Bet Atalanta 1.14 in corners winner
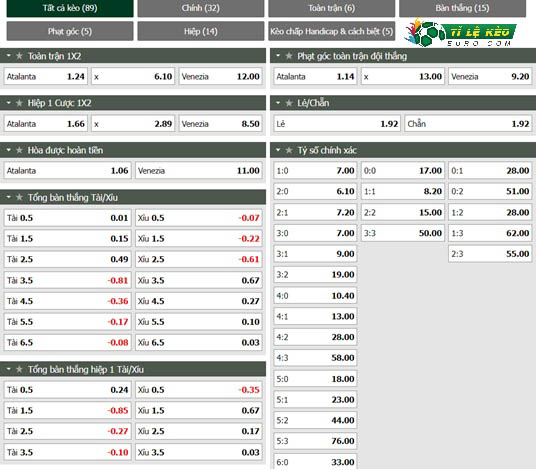Image resolution: width=536 pixels, height=470 pixels. pos(315,76)
